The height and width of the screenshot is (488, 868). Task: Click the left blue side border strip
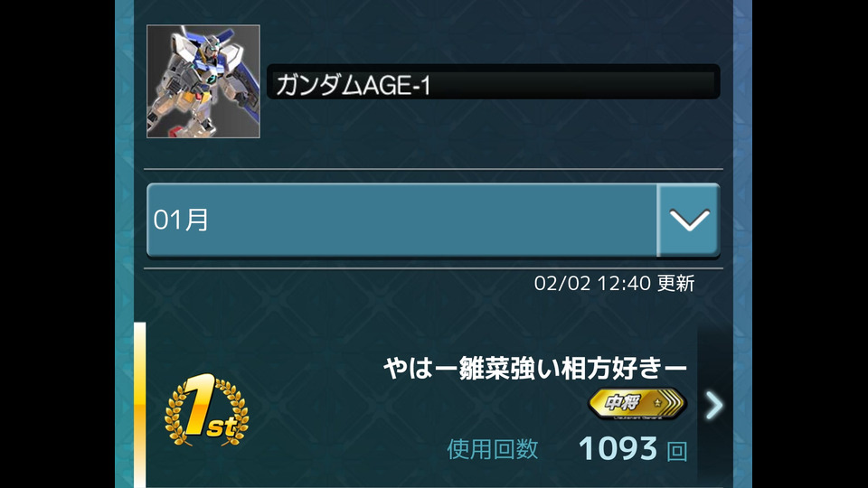(x=124, y=244)
